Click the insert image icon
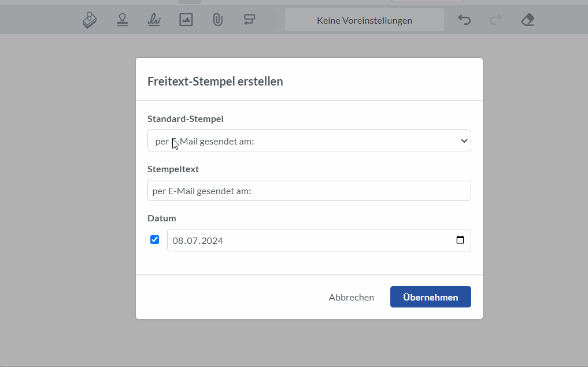This screenshot has width=588, height=367. coord(186,20)
